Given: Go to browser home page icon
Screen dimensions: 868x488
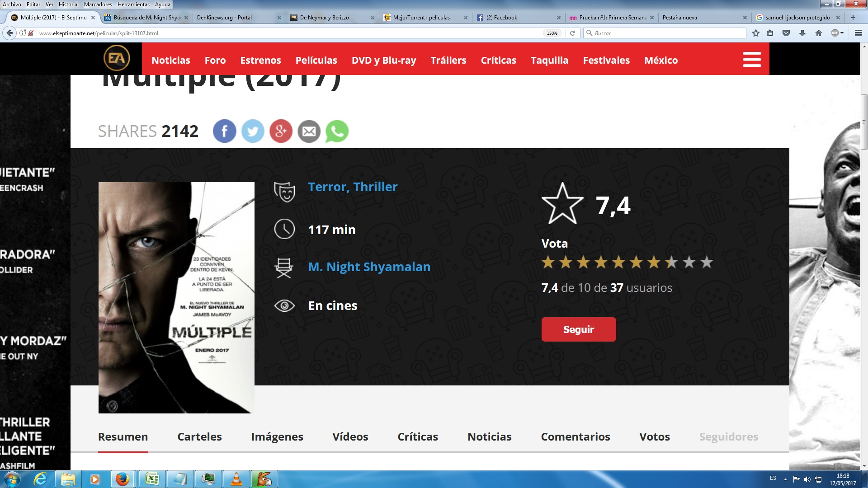Looking at the screenshot, I should [x=819, y=33].
